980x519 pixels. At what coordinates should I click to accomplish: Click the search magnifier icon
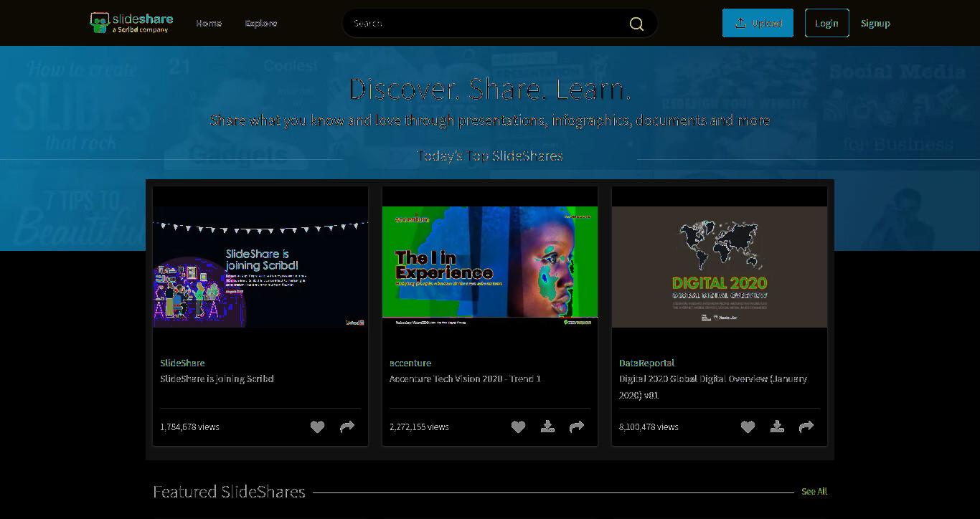coord(636,24)
